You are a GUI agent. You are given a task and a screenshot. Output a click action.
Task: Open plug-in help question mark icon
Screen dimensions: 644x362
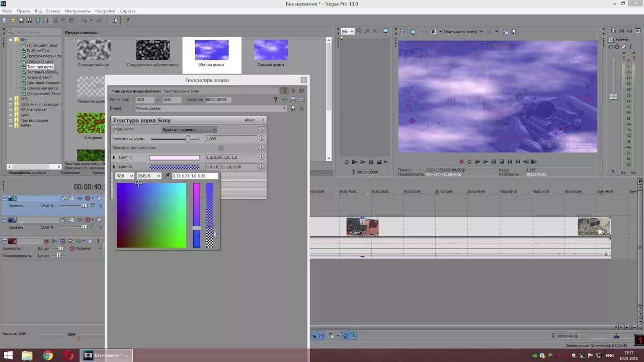275,100
